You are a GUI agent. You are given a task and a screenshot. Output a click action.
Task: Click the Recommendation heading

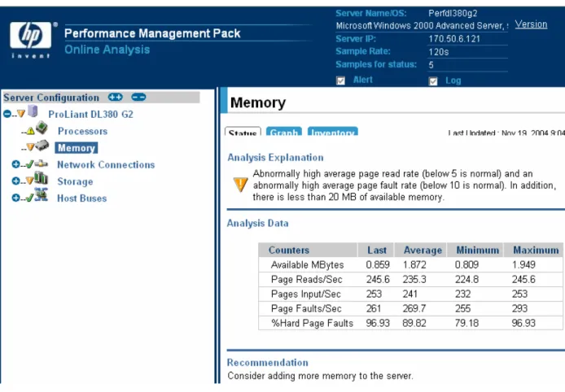coord(268,363)
